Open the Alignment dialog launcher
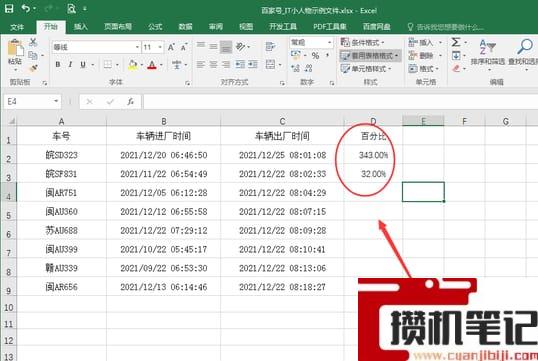 [282, 83]
